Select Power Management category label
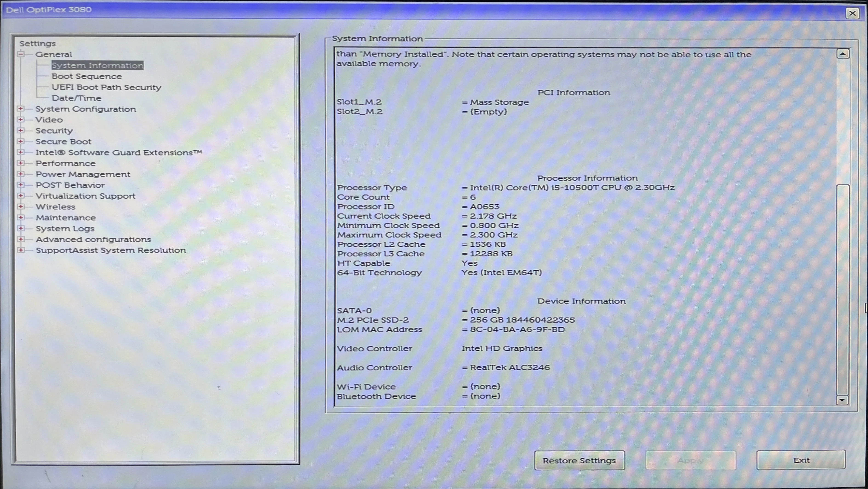 point(83,174)
